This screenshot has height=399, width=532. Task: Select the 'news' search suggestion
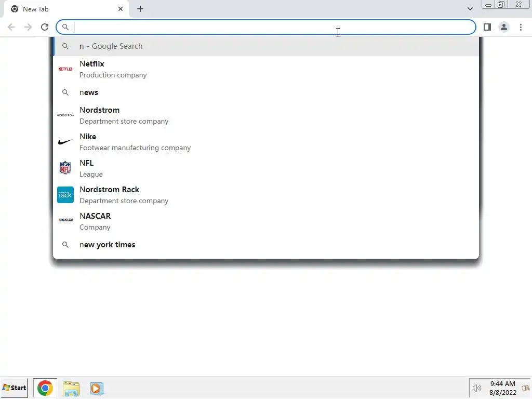click(266, 92)
